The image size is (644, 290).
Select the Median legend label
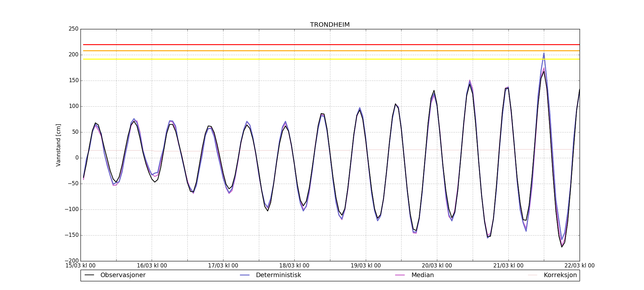tap(422, 275)
